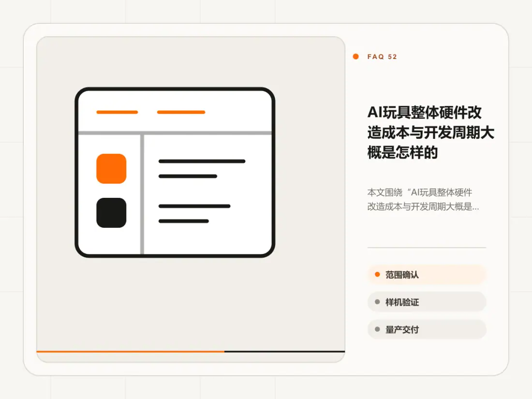Click the orange dot beside FAQ 52
Image resolution: width=532 pixels, height=399 pixels.
click(x=355, y=57)
